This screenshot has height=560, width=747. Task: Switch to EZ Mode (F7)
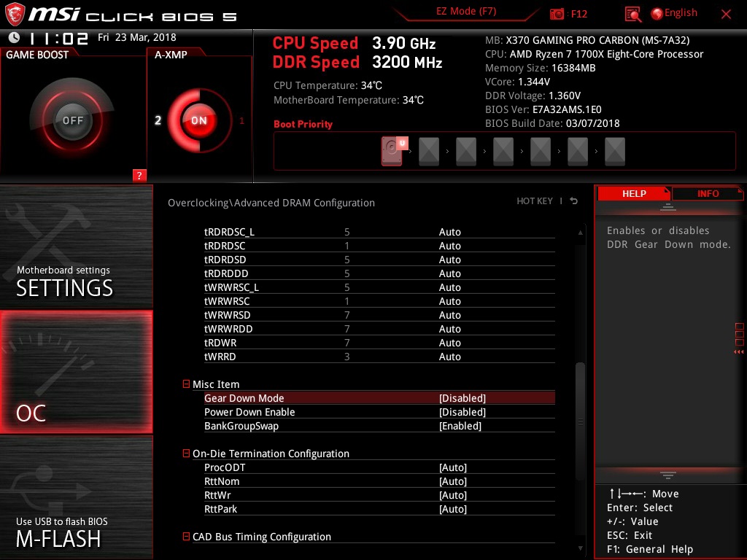(466, 12)
